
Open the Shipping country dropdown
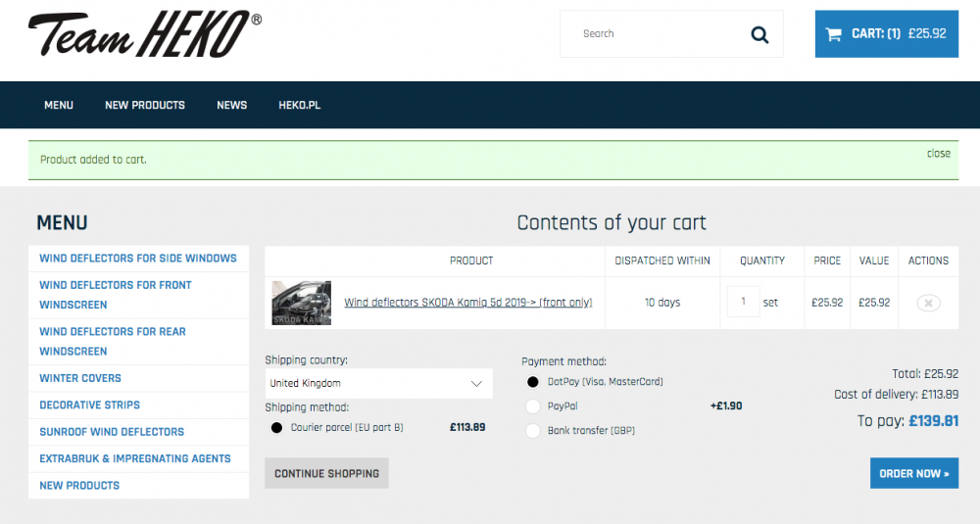pos(378,384)
